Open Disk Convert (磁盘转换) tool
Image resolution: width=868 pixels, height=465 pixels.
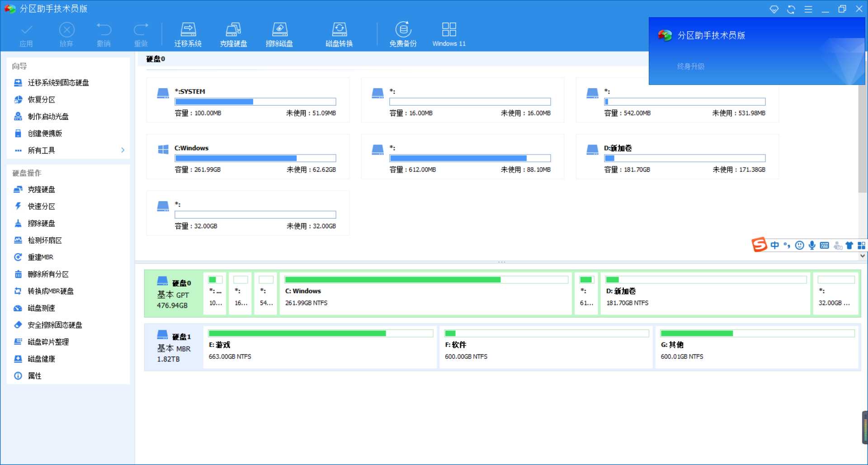point(339,34)
